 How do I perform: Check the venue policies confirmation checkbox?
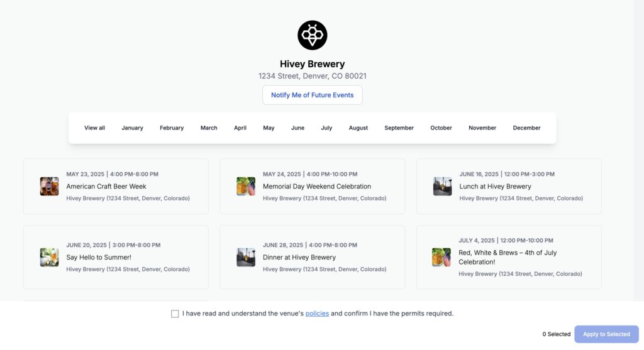point(175,314)
